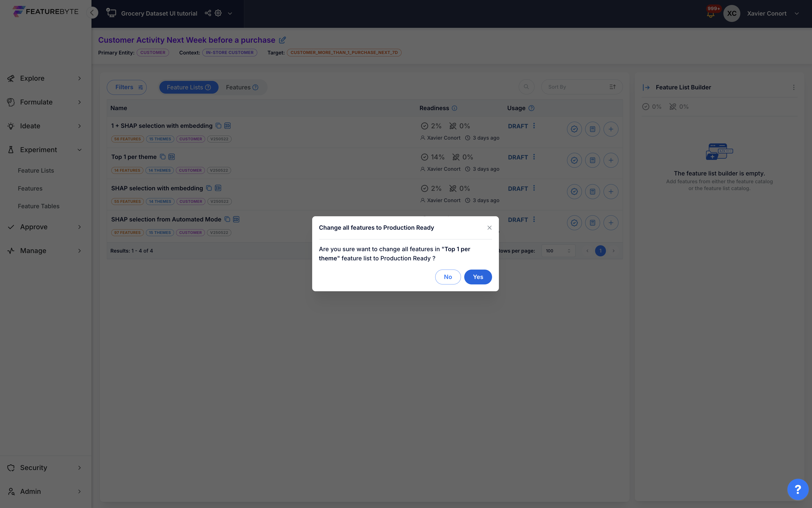Click plus icon for SHAP selection from Automated Mode
Screen dimensions: 812x508
point(610,223)
